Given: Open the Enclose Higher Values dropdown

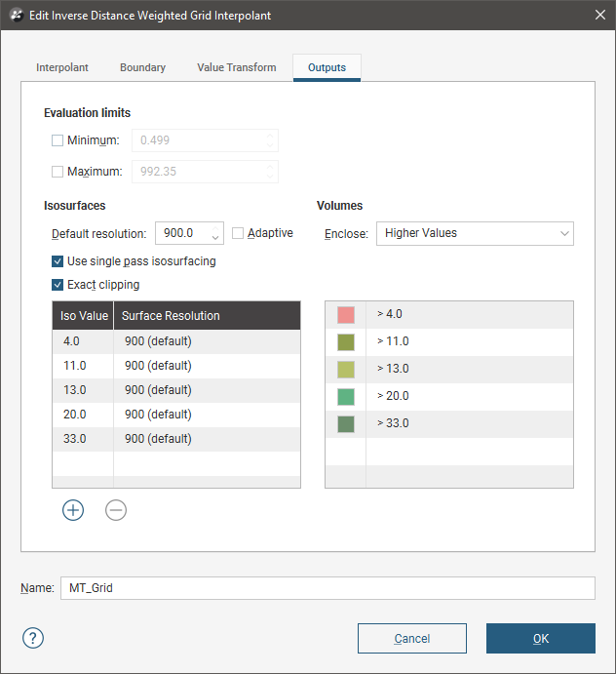Looking at the screenshot, I should click(475, 233).
